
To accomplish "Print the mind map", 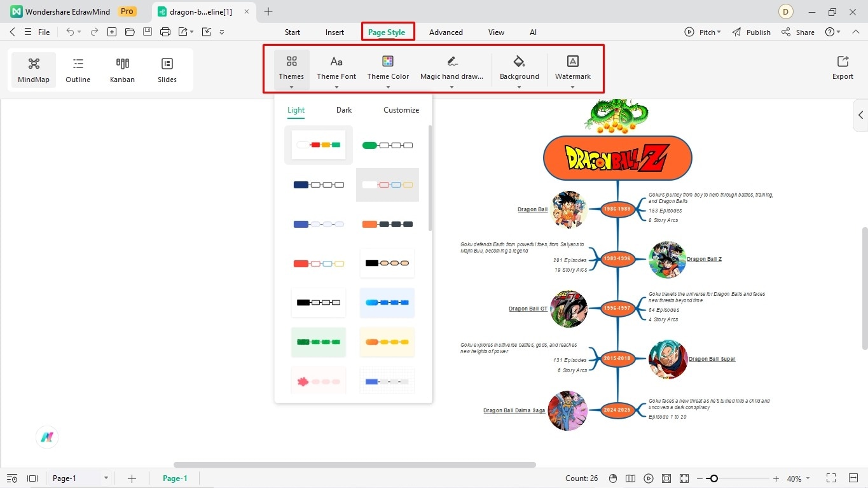I will pos(165,32).
